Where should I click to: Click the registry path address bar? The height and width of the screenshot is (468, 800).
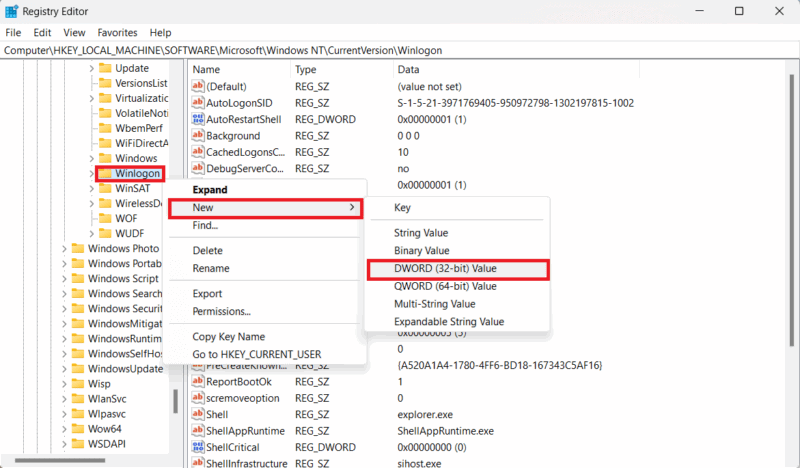pyautogui.click(x=400, y=49)
